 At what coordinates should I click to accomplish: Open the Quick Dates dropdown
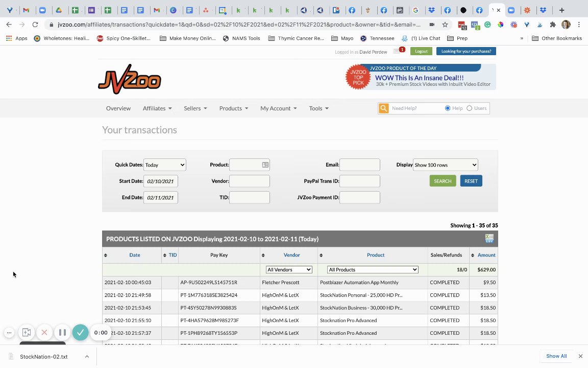point(165,165)
